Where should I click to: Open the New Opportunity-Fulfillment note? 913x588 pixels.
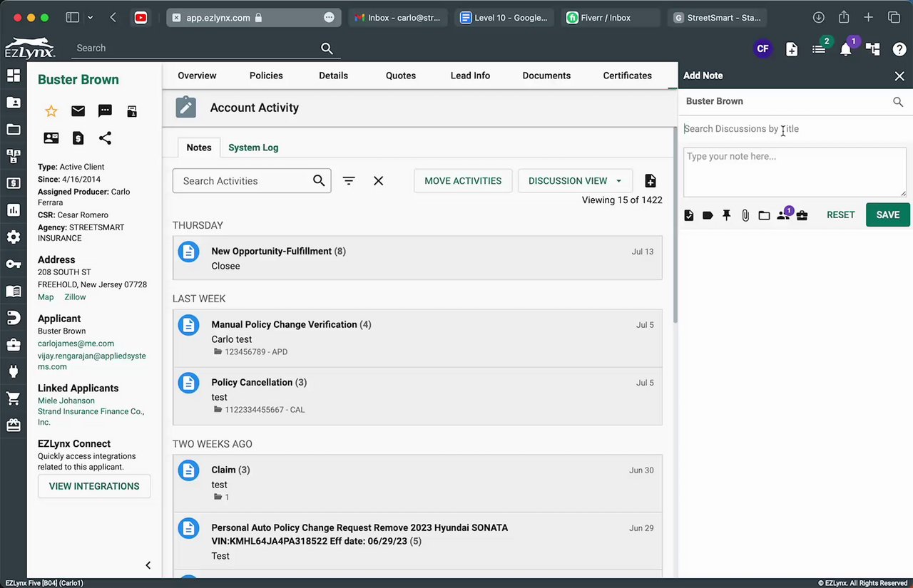pyautogui.click(x=417, y=258)
